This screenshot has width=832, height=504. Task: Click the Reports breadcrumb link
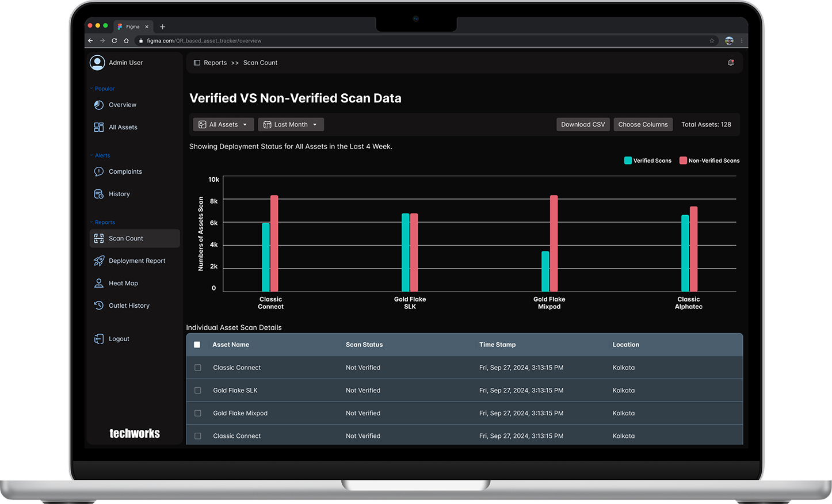tap(215, 63)
